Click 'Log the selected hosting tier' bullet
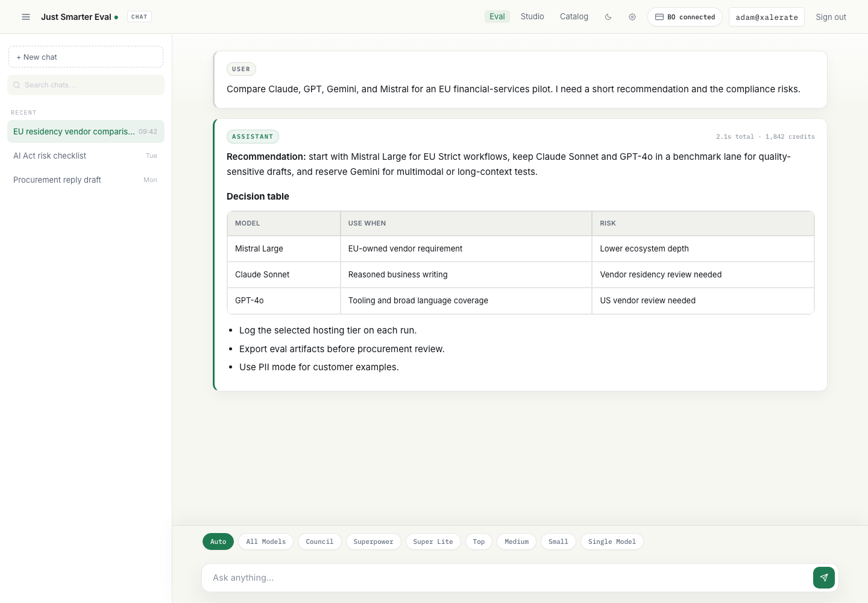This screenshot has width=868, height=603. [328, 330]
